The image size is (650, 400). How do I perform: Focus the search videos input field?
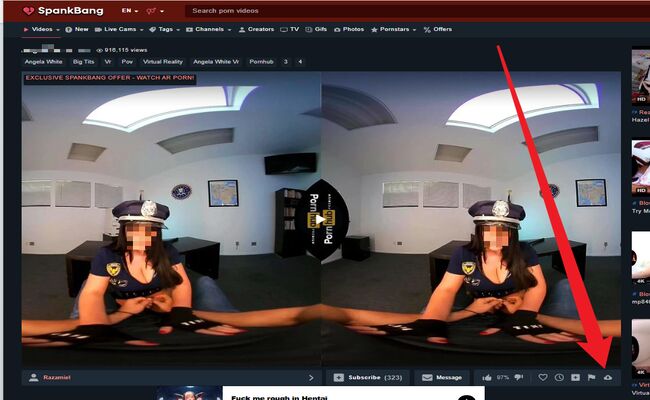(415, 11)
